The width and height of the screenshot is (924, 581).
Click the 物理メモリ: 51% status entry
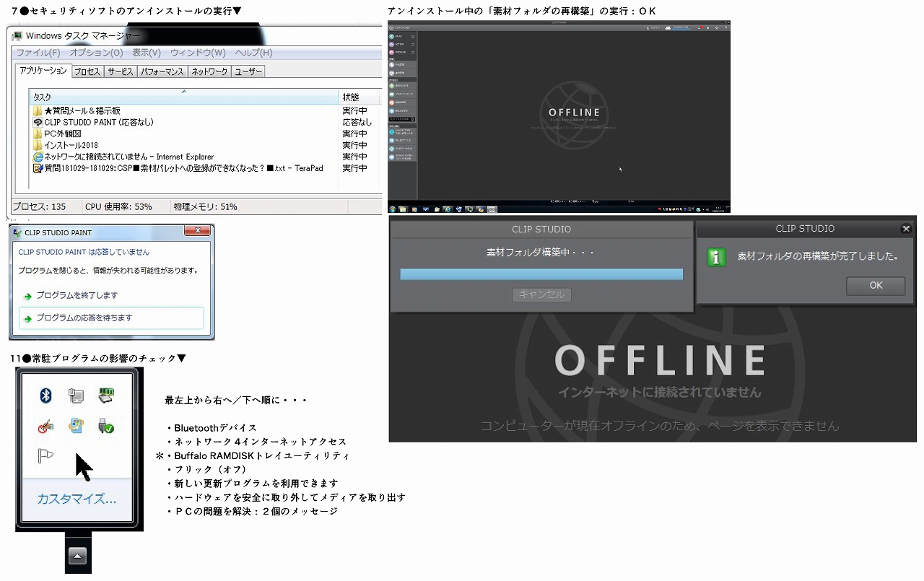(206, 206)
